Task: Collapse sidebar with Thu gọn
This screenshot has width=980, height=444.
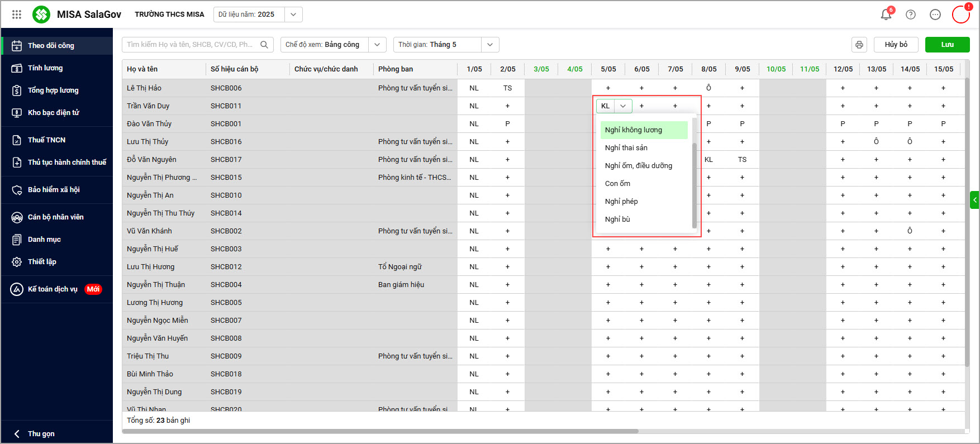Action: click(41, 433)
